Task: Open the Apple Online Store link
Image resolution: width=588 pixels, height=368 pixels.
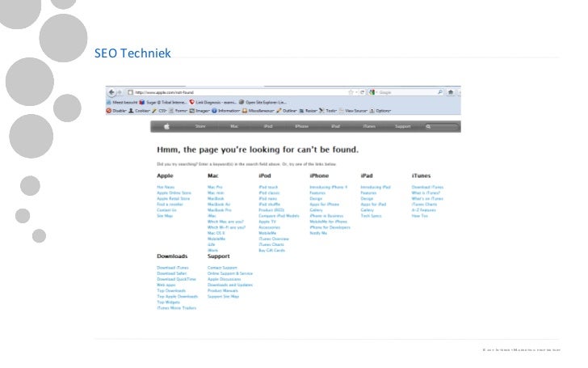Action: click(174, 193)
